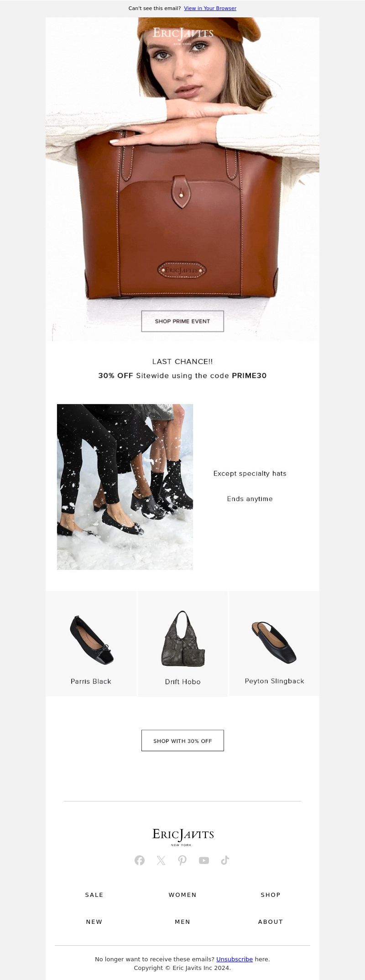This screenshot has height=980, width=365.
Task: Click the white Eric Javits header logo
Action: [x=182, y=35]
